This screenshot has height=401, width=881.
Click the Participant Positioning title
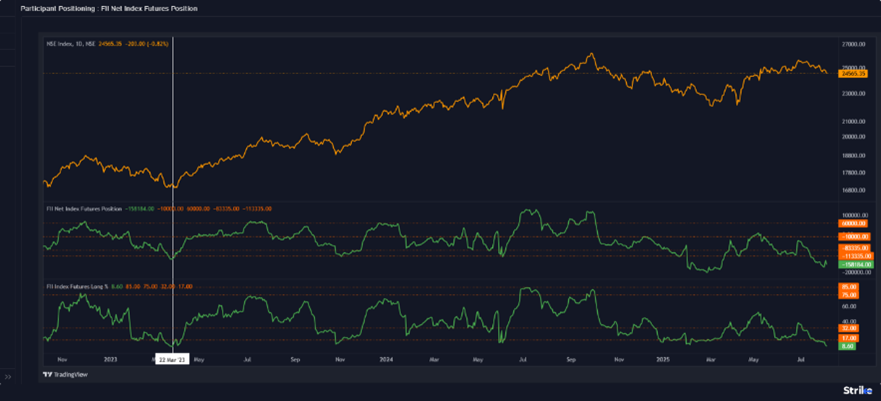[108, 8]
